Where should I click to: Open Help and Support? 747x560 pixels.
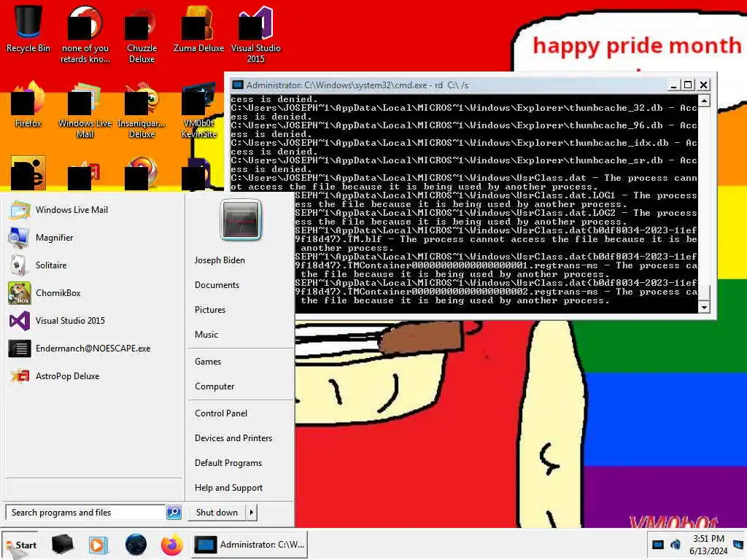(x=228, y=488)
